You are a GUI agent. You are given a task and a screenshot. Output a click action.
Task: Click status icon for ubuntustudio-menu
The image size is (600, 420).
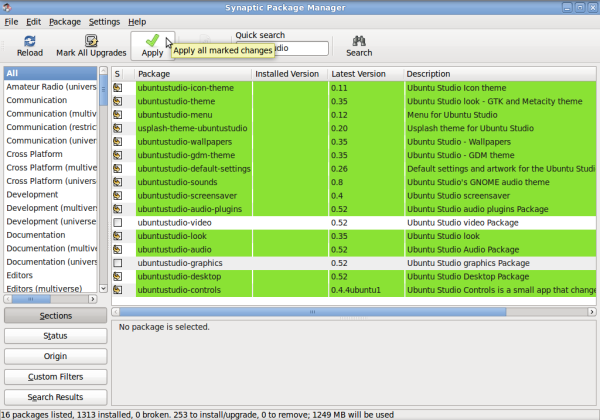point(118,115)
